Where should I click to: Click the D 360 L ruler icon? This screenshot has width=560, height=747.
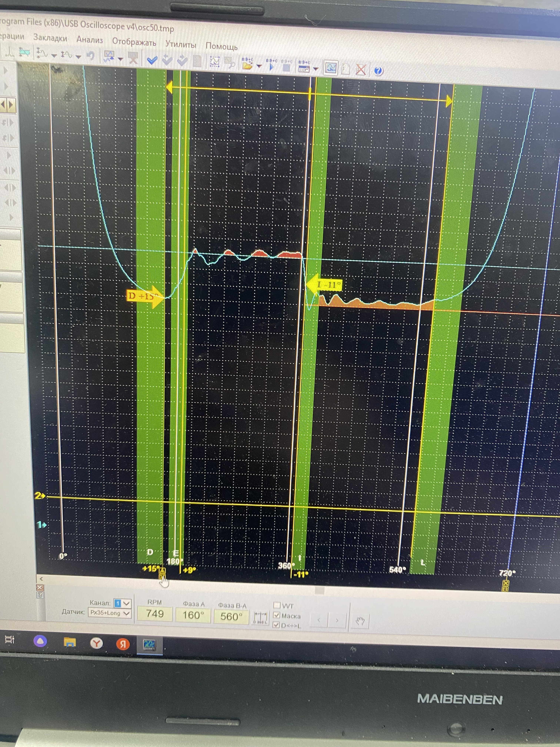point(260,618)
